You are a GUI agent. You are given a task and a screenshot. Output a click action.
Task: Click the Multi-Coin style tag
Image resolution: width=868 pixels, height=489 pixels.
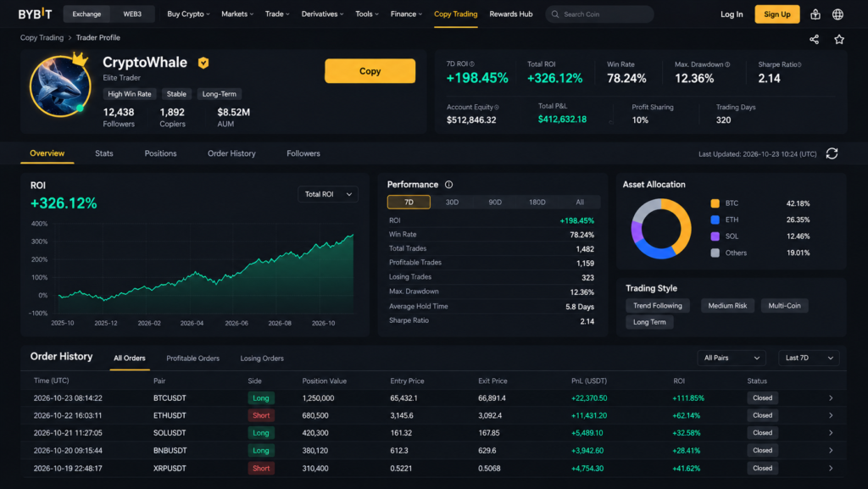784,306
